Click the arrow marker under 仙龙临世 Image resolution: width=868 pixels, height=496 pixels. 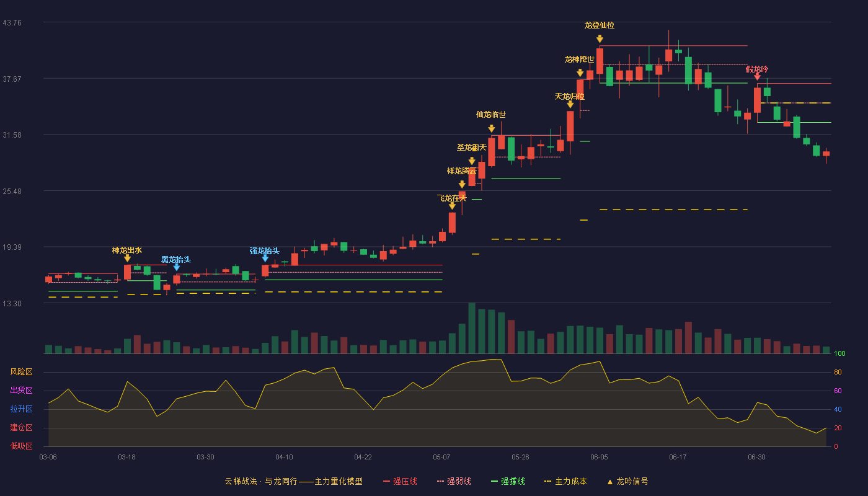point(491,128)
